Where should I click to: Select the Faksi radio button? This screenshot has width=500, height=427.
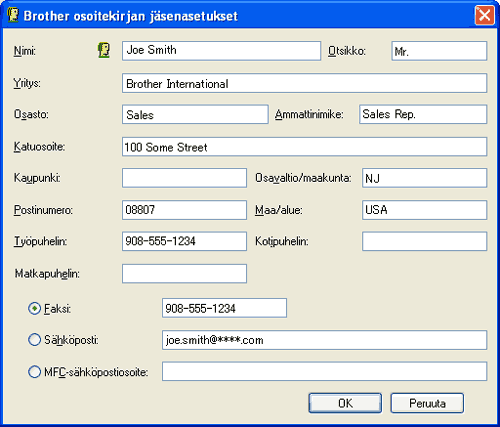tap(34, 308)
